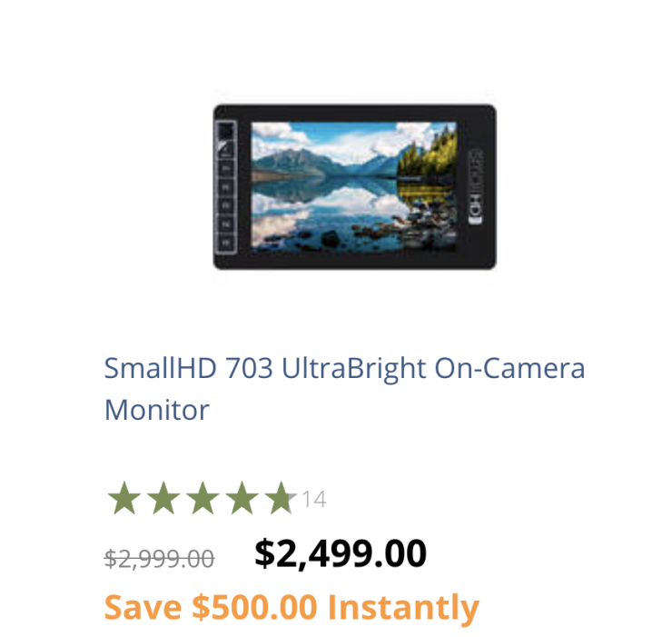Click the SmallHD monitor product thumbnail
Viewport: 672px width, 637px height.
click(x=355, y=186)
